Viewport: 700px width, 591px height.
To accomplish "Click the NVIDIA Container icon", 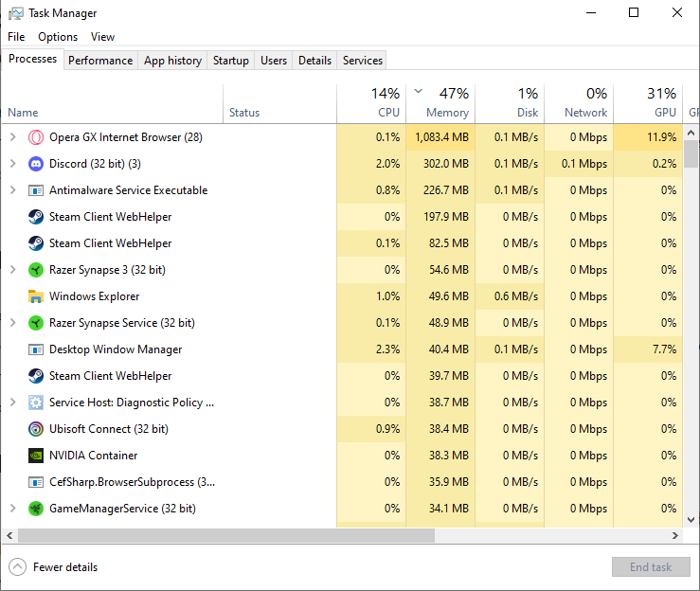I will coord(36,456).
